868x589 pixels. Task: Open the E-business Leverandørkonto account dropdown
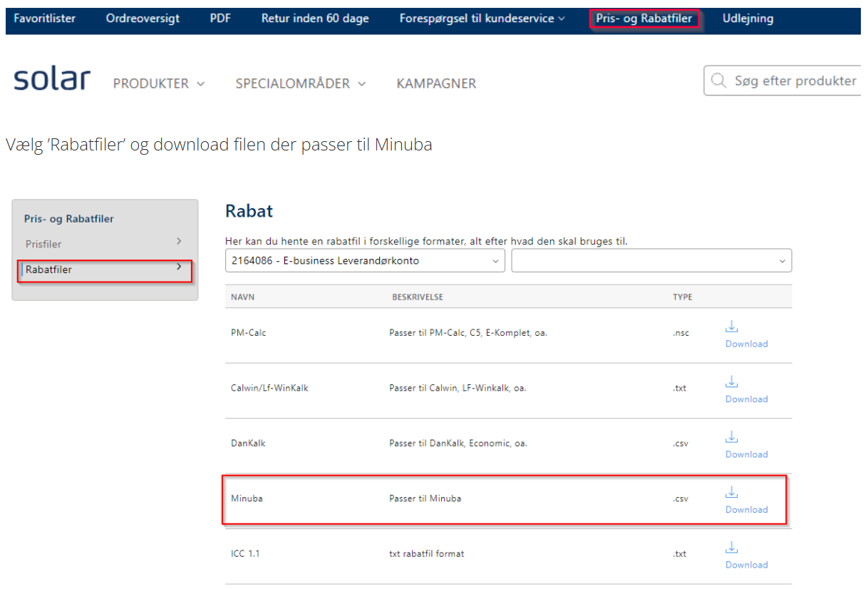point(365,261)
